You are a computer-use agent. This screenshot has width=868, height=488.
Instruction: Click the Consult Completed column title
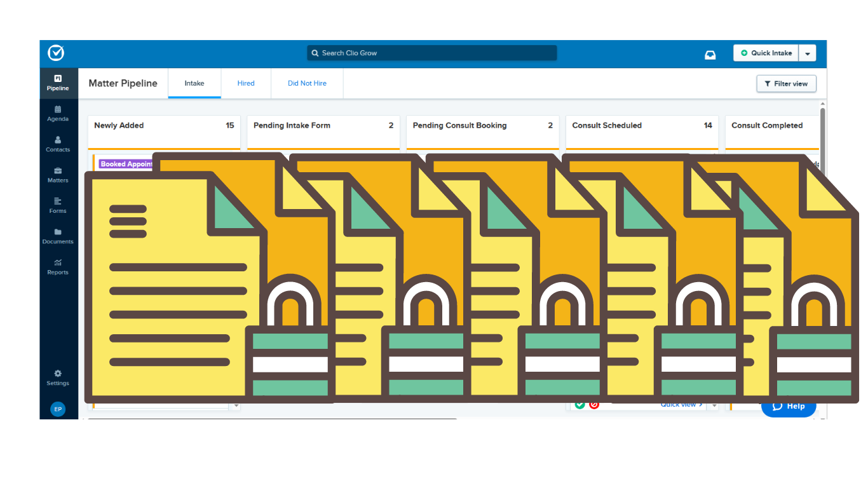pos(767,125)
